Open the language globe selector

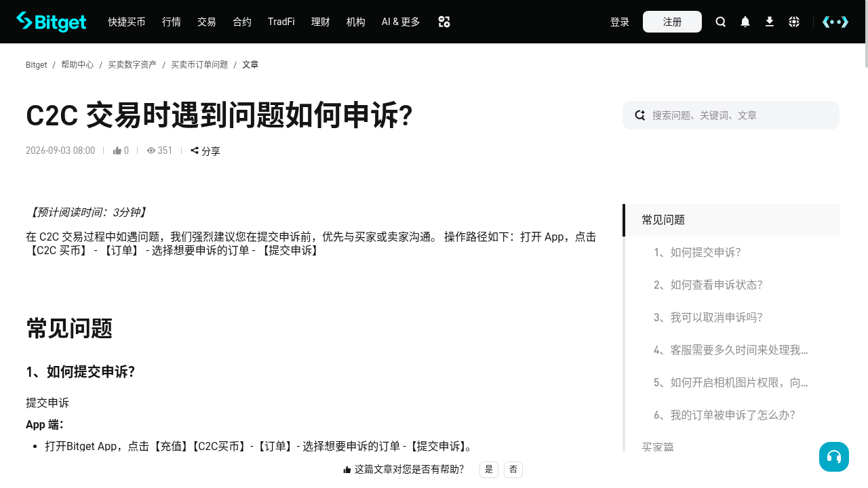click(794, 22)
